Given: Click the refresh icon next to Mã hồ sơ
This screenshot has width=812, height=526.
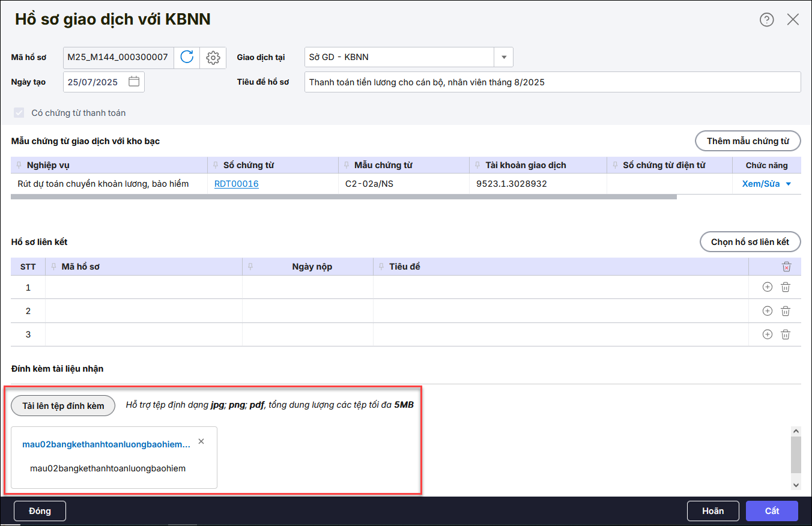Looking at the screenshot, I should point(187,58).
